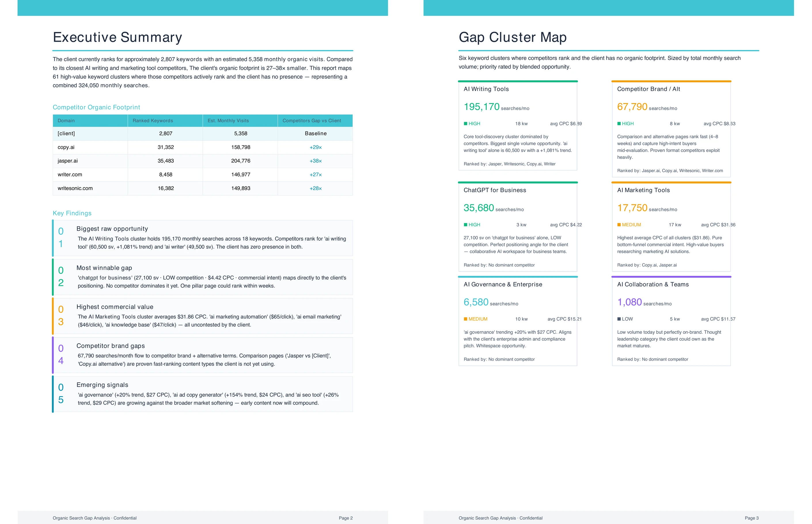Click the green HIGH square in Competitor Brand card

(619, 124)
